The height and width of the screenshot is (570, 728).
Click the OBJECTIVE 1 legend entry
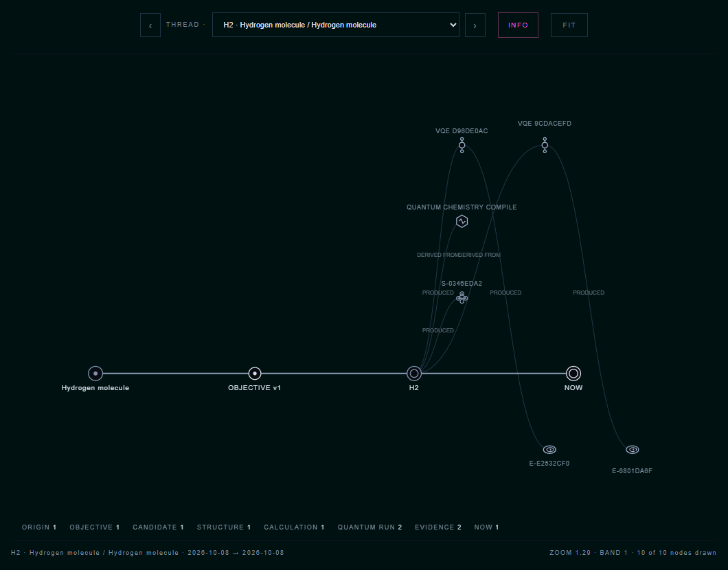[95, 527]
